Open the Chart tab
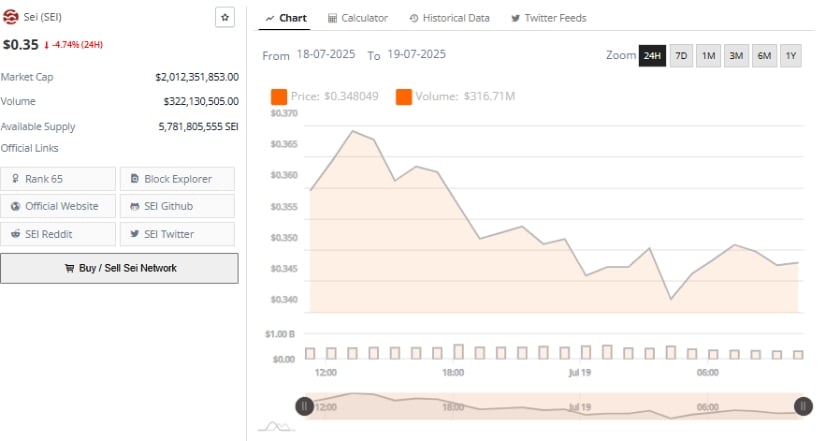The width and height of the screenshot is (825, 441). [x=286, y=18]
